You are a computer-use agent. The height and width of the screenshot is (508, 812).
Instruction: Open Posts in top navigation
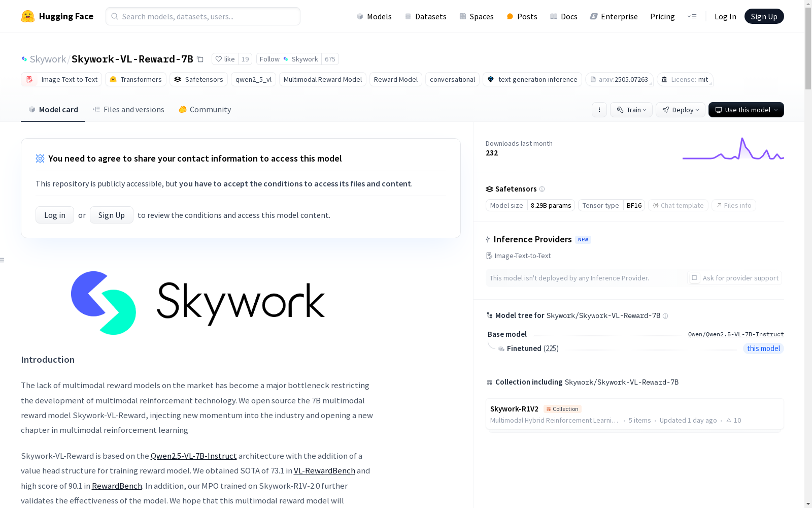tap(522, 16)
